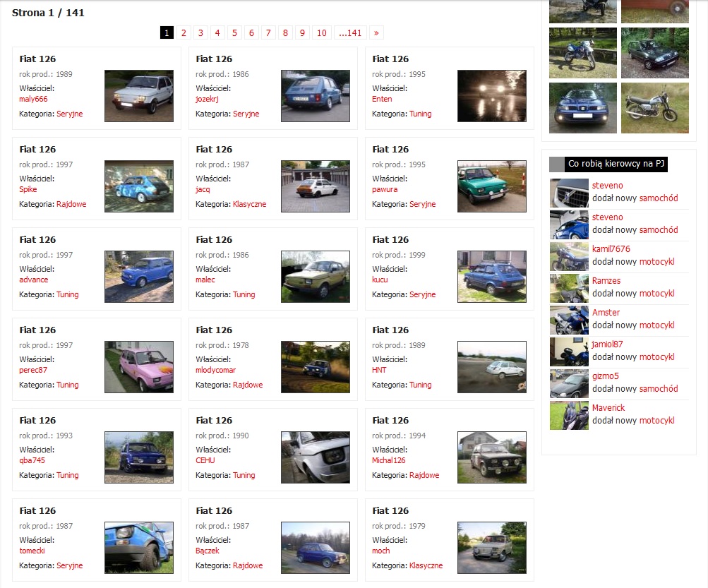Open tomecki's blue Fiat front photo
This screenshot has height=588, width=708.
[139, 547]
